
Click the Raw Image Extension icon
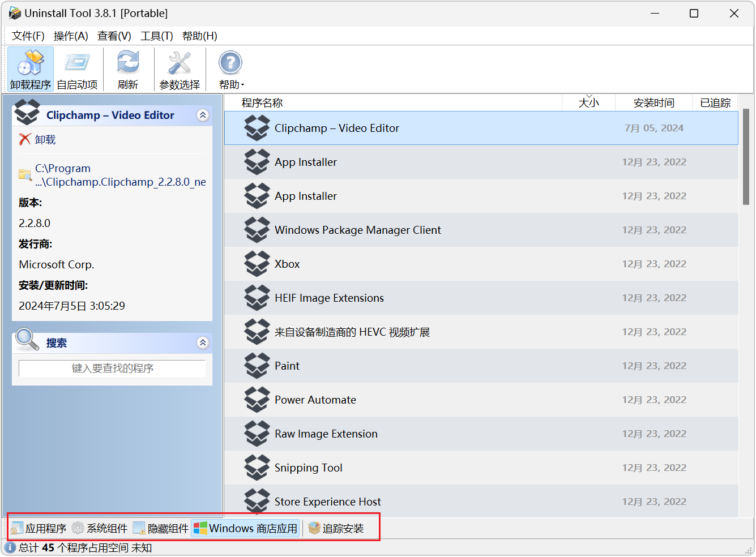[x=257, y=434]
